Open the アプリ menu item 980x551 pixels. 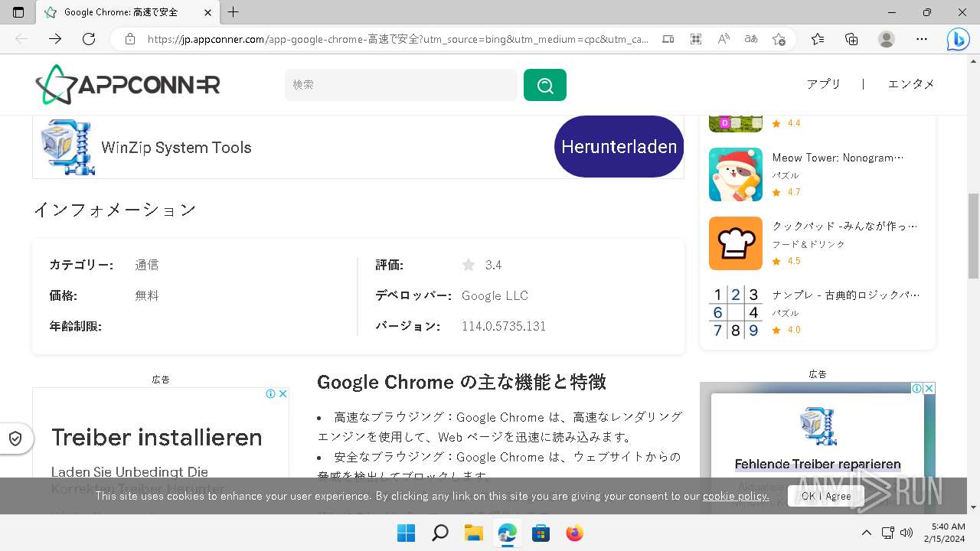pyautogui.click(x=824, y=84)
